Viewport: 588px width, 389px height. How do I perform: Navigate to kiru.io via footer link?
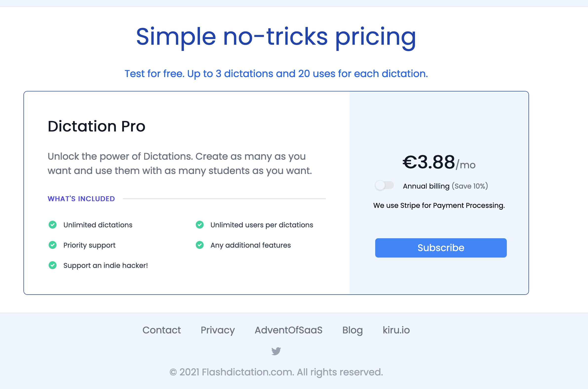tap(396, 330)
